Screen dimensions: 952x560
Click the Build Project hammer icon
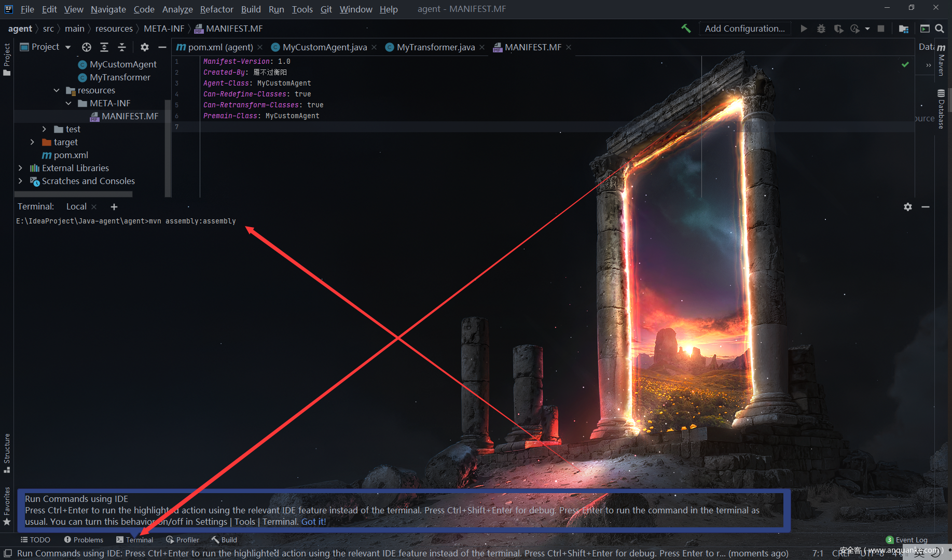pyautogui.click(x=686, y=29)
